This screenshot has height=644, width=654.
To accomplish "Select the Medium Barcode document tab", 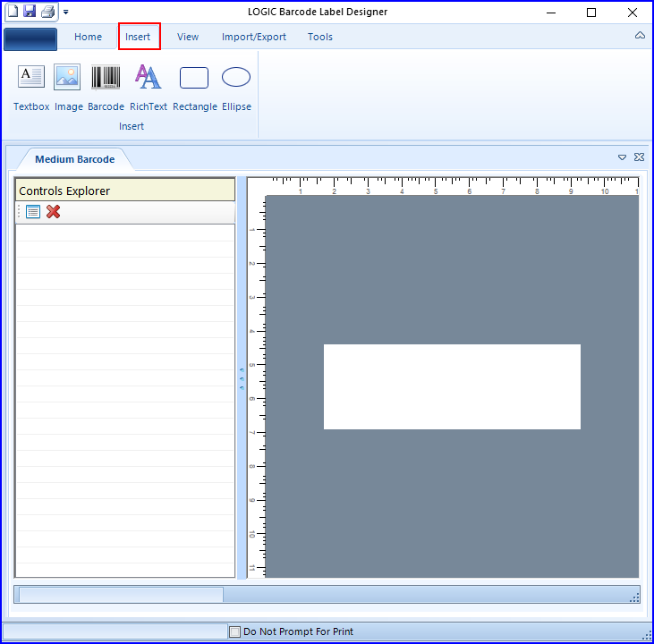I will pos(74,159).
